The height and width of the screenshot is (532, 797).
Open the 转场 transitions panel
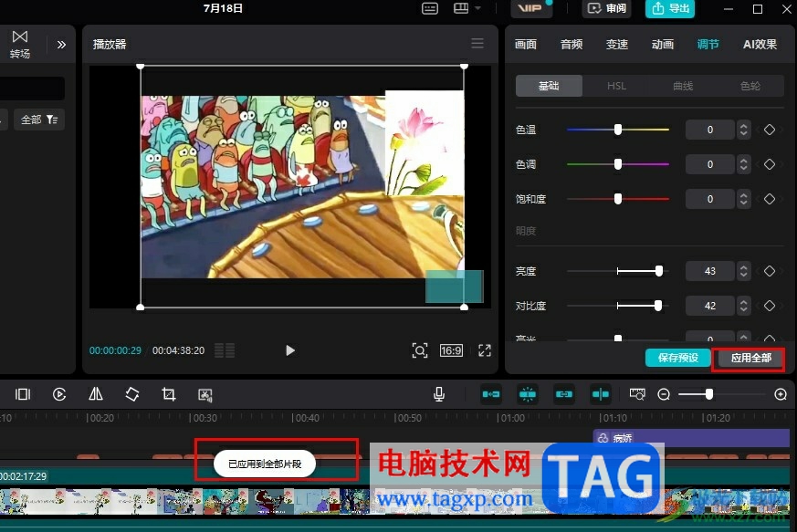point(20,44)
